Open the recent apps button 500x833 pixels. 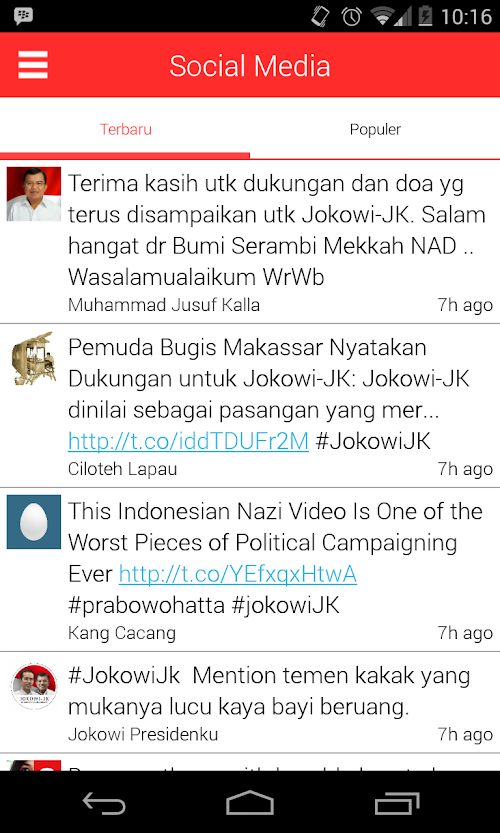click(x=396, y=802)
